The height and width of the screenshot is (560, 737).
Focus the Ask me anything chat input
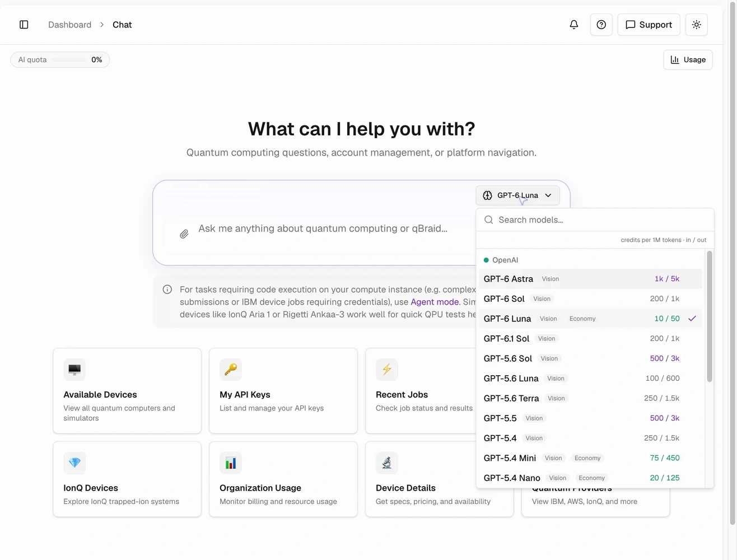click(x=323, y=228)
